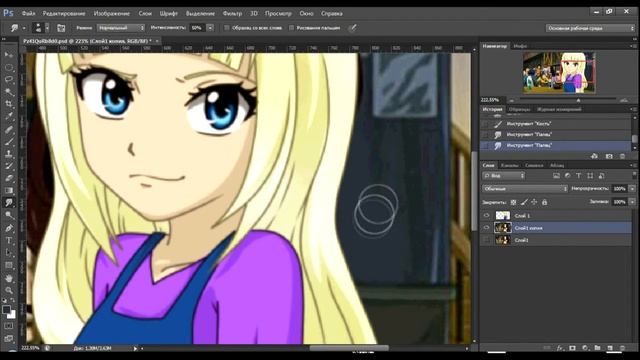This screenshot has height=360, width=640.
Task: Open the brush panel toggle in options bar
Action: pyautogui.click(x=61, y=28)
